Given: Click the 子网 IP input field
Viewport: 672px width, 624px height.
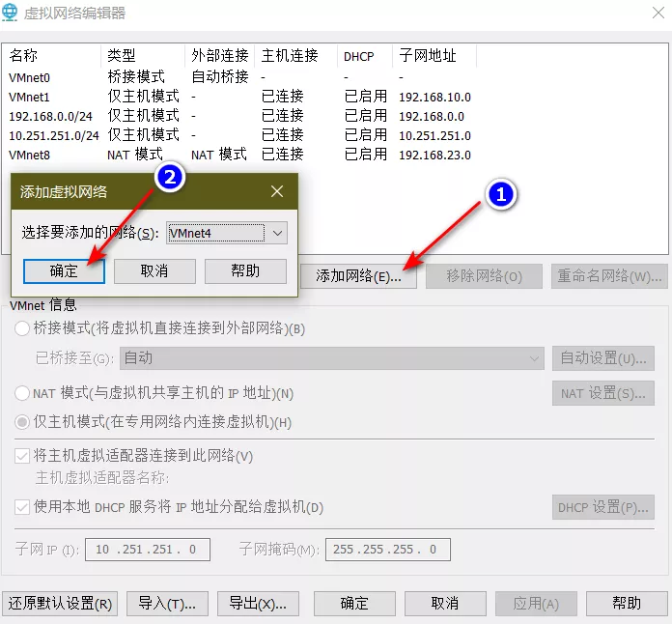Looking at the screenshot, I should pos(146,550).
